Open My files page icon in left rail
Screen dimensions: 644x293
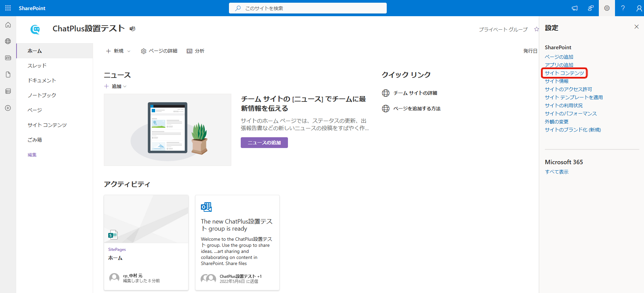(8, 75)
